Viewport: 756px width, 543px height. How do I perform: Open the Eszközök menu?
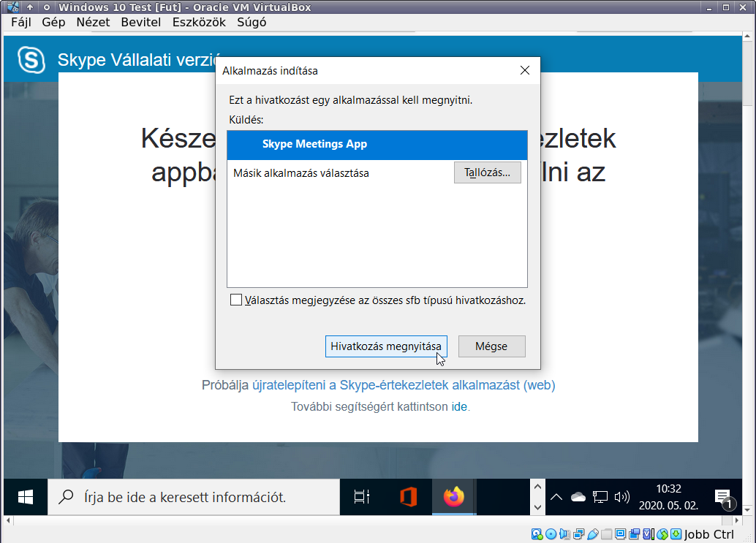tap(199, 22)
